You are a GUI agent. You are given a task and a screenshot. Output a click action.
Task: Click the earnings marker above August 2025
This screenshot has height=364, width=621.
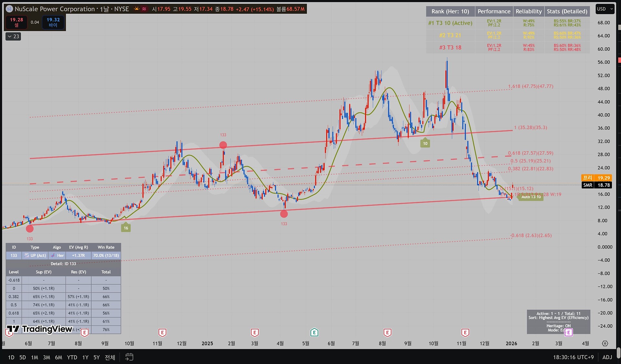[387, 332]
